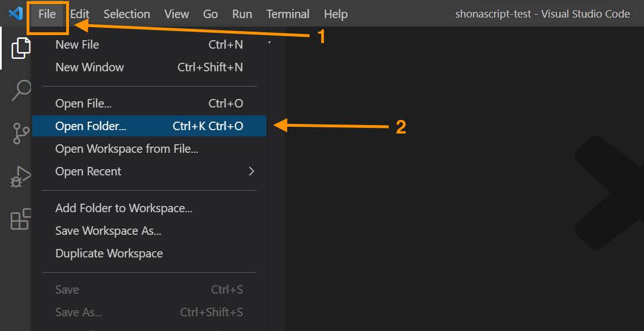This screenshot has width=644, height=331.
Task: Choose Add Folder to Workspace...
Action: (124, 208)
